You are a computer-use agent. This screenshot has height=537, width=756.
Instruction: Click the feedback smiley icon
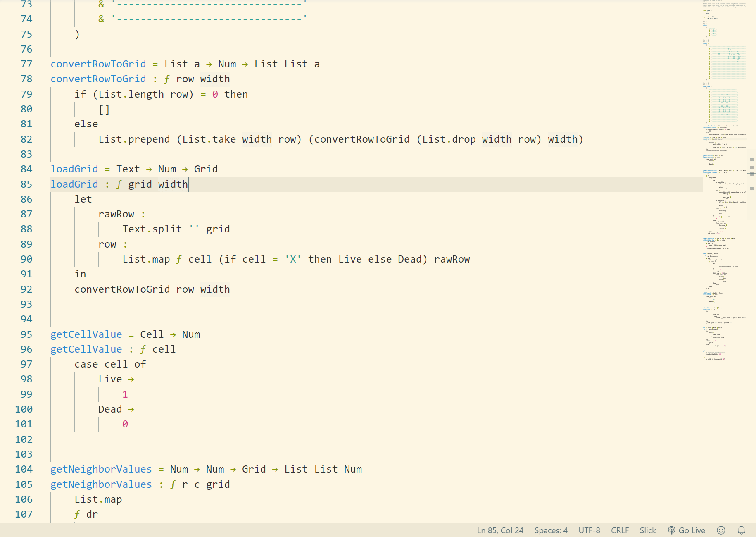721,530
